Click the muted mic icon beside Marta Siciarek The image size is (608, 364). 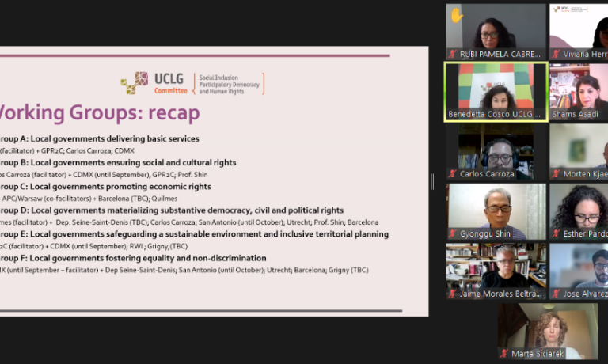click(504, 353)
